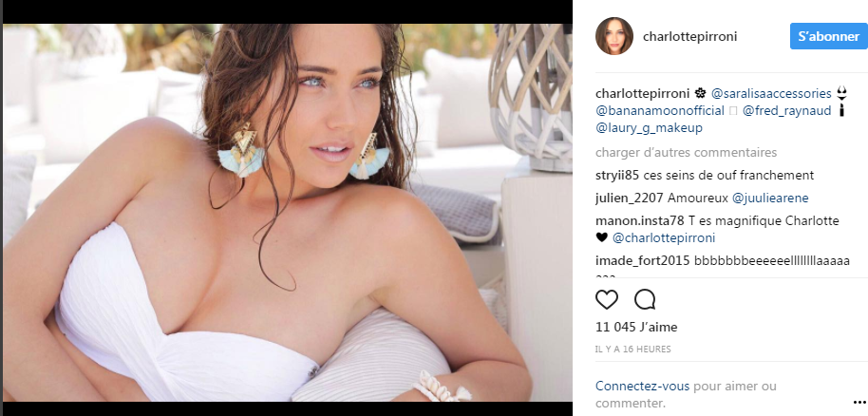Open the charlottepirroni username in header
Screen dimensions: 868x416
pyautogui.click(x=689, y=36)
